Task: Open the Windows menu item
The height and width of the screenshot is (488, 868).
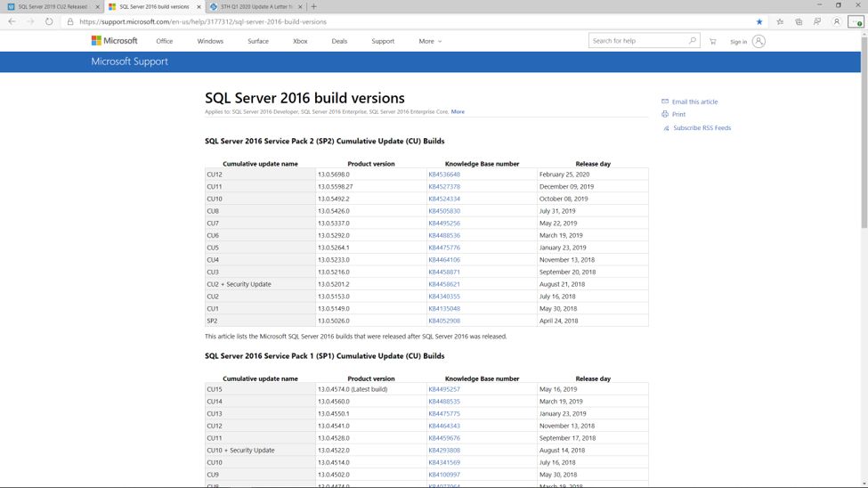Action: tap(210, 41)
